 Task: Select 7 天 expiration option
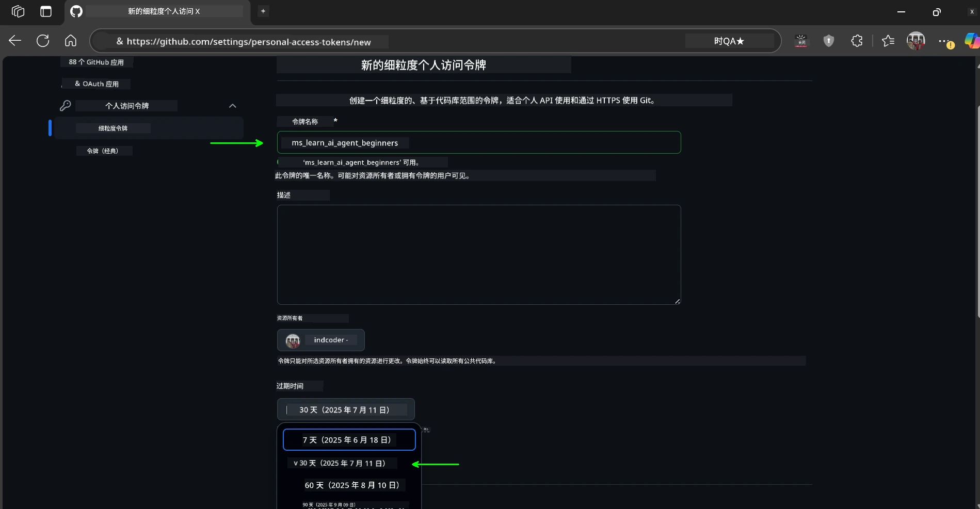tap(349, 440)
